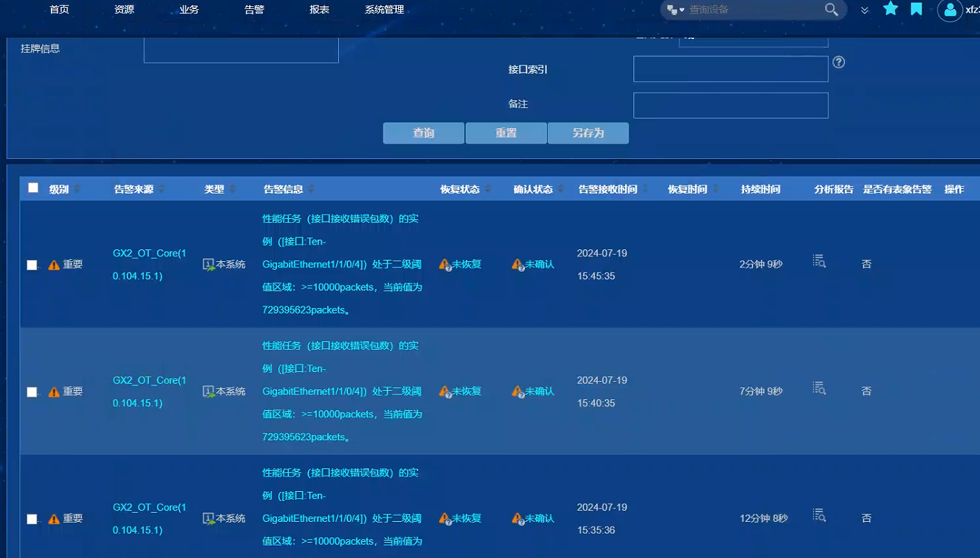Image resolution: width=980 pixels, height=558 pixels.
Task: Check the alarm row received at 15:45:35
Action: [x=31, y=265]
